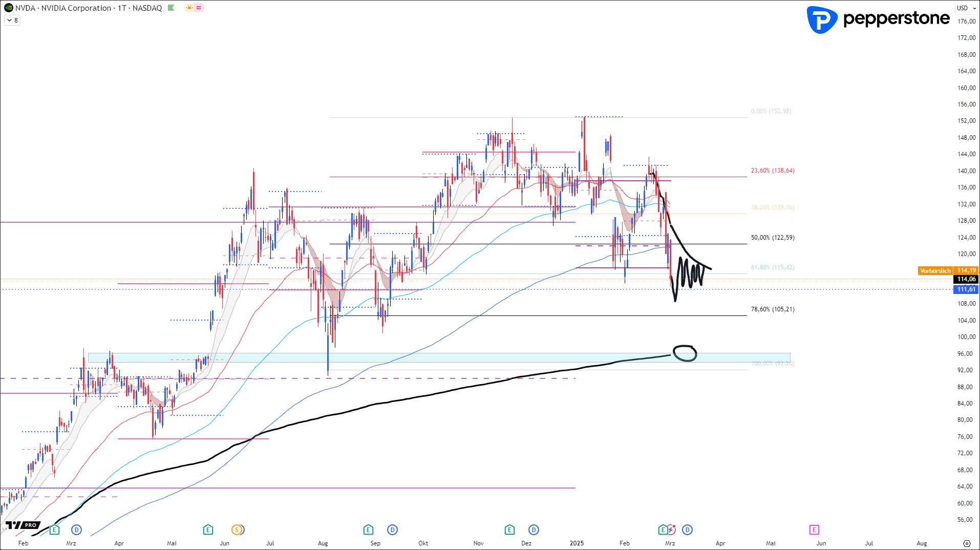Open the USD currency dropdown

(x=966, y=8)
